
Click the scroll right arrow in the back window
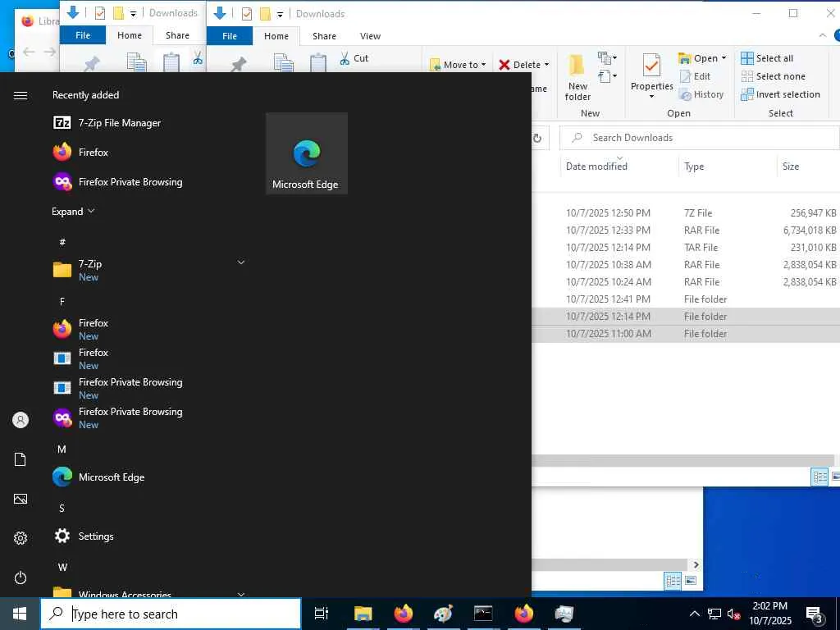tap(696, 564)
